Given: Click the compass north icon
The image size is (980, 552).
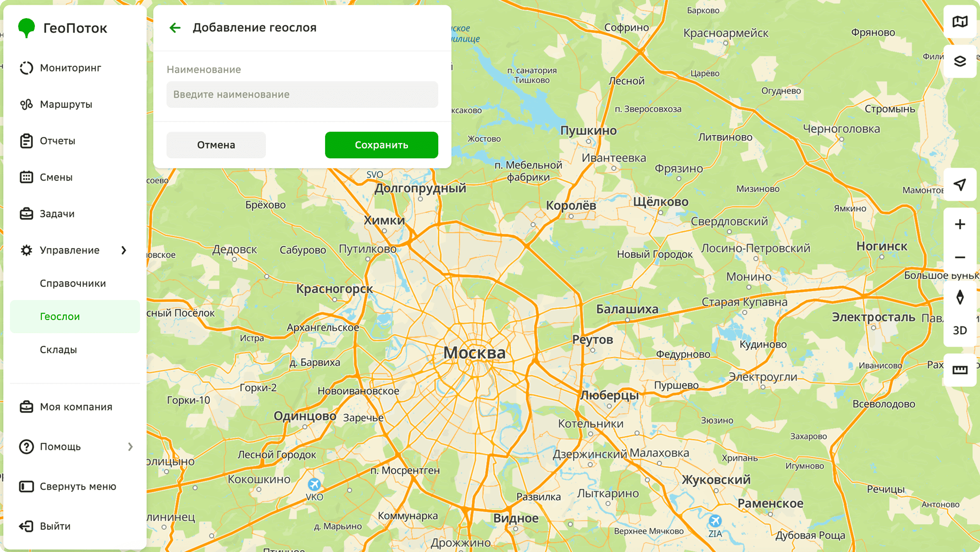Looking at the screenshot, I should 960,297.
